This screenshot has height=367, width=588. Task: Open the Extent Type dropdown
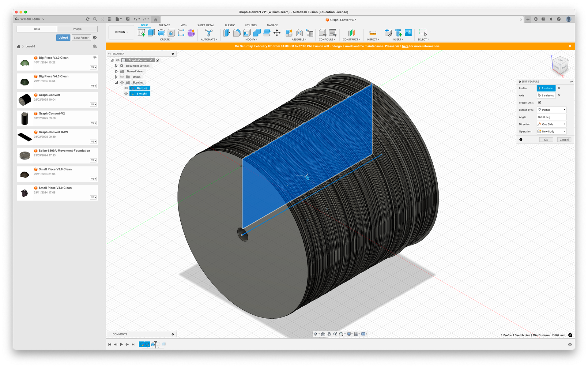point(551,110)
